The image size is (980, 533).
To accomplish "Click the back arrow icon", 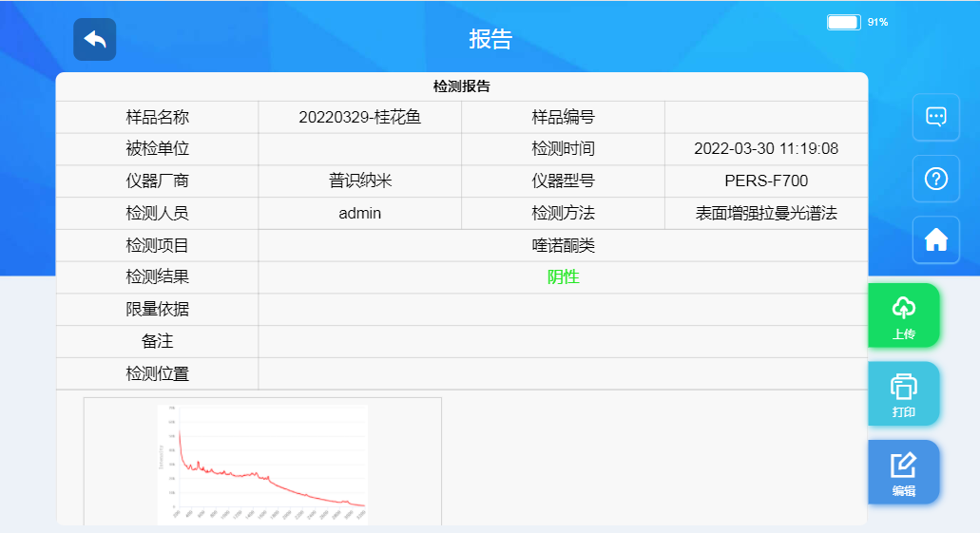I will [94, 39].
